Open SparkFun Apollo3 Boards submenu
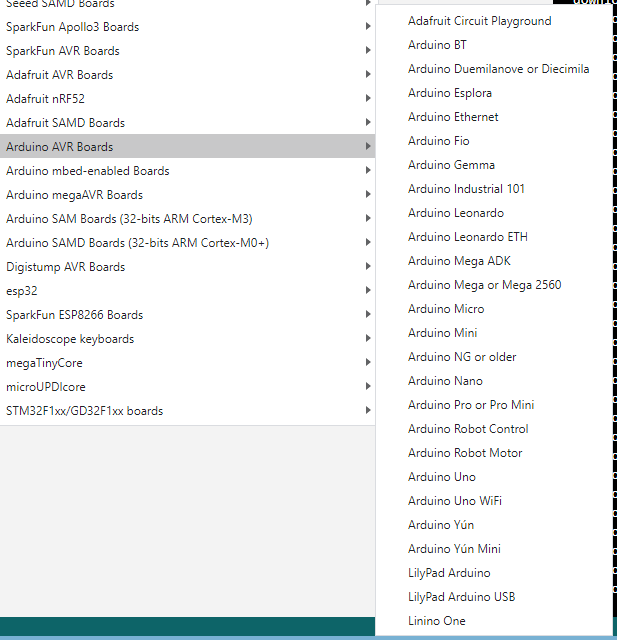Image resolution: width=617 pixels, height=640 pixels. pyautogui.click(x=187, y=27)
